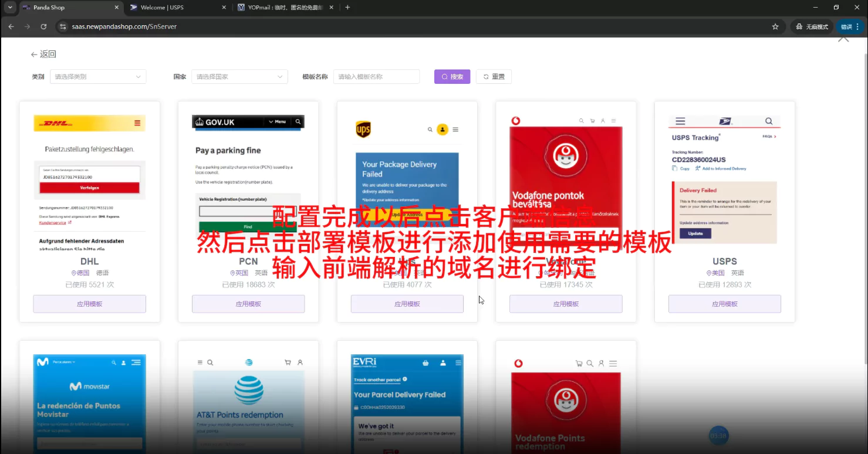Click 应用模板 under the UPS card
The height and width of the screenshot is (454, 868).
click(x=407, y=304)
